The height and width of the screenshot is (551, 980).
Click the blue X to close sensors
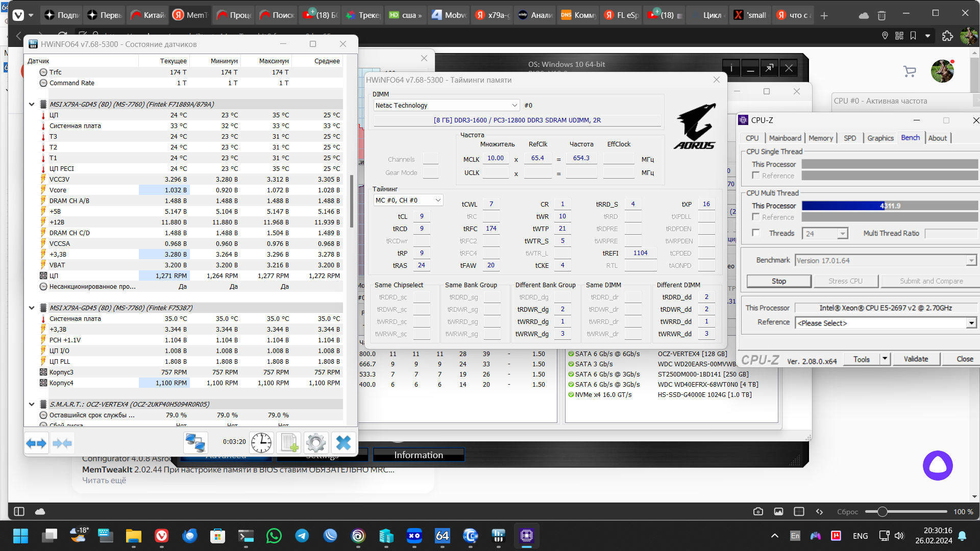(x=344, y=443)
